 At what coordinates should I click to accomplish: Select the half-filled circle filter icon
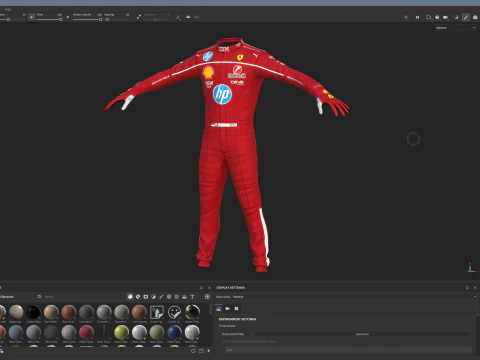pos(153,296)
